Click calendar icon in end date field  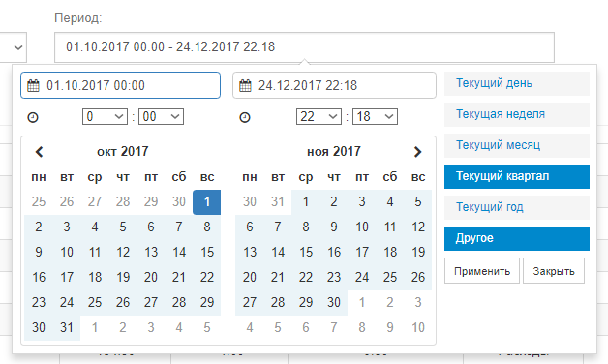click(x=245, y=85)
